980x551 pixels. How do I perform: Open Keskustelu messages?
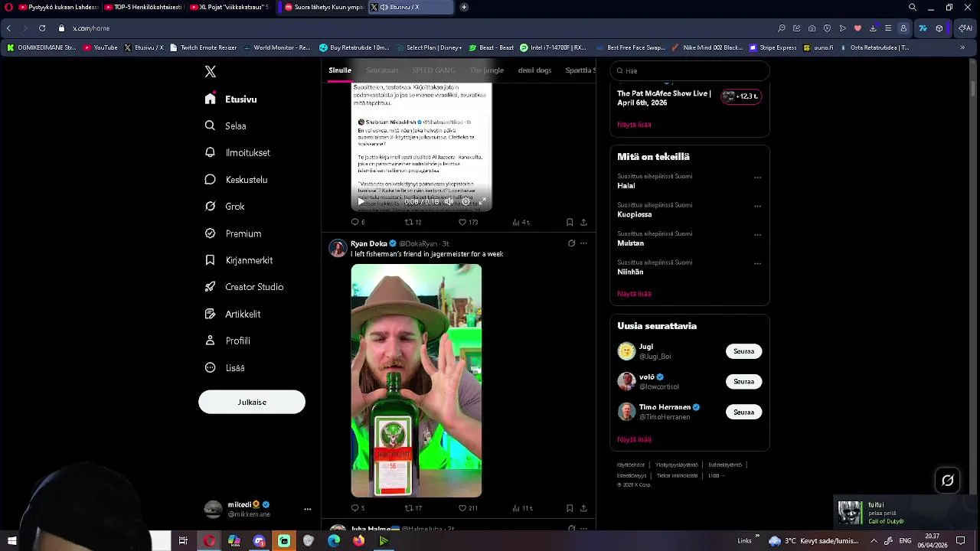point(236,180)
